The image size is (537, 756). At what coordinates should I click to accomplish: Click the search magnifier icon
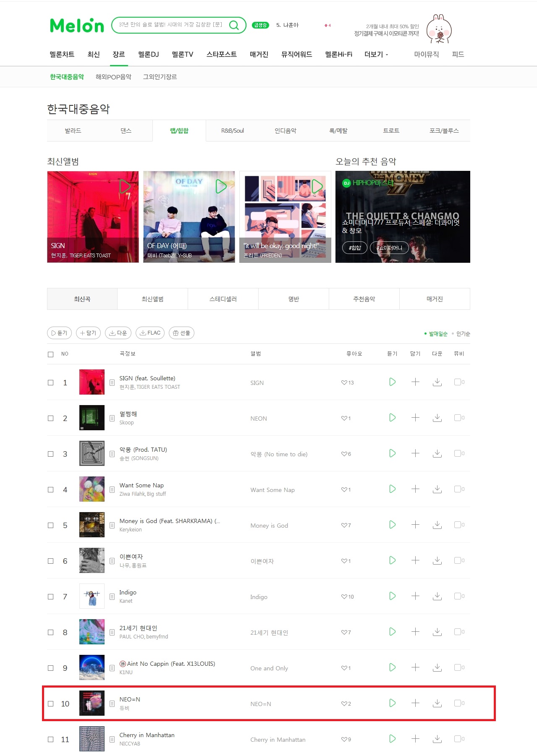[234, 25]
